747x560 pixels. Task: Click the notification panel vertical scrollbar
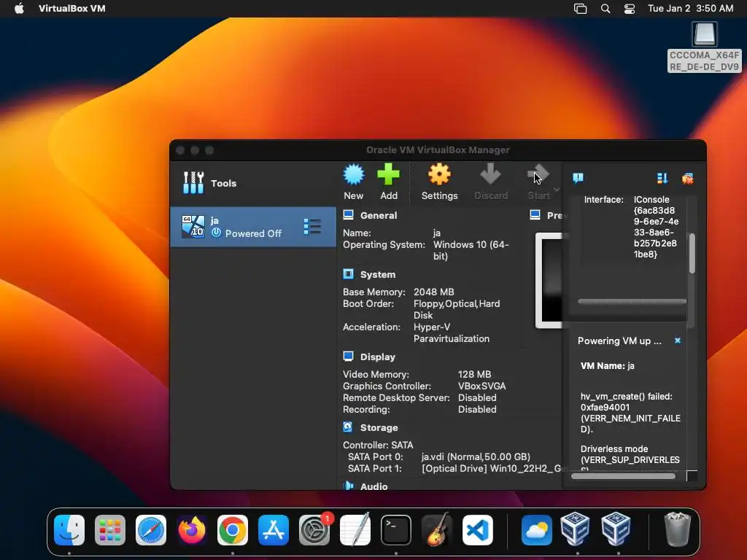(692, 253)
